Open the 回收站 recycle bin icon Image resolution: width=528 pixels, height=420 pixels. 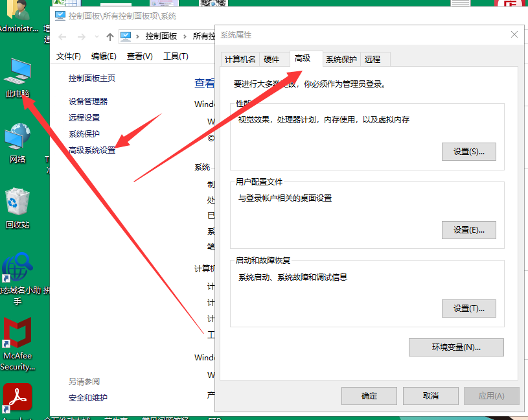(x=17, y=208)
